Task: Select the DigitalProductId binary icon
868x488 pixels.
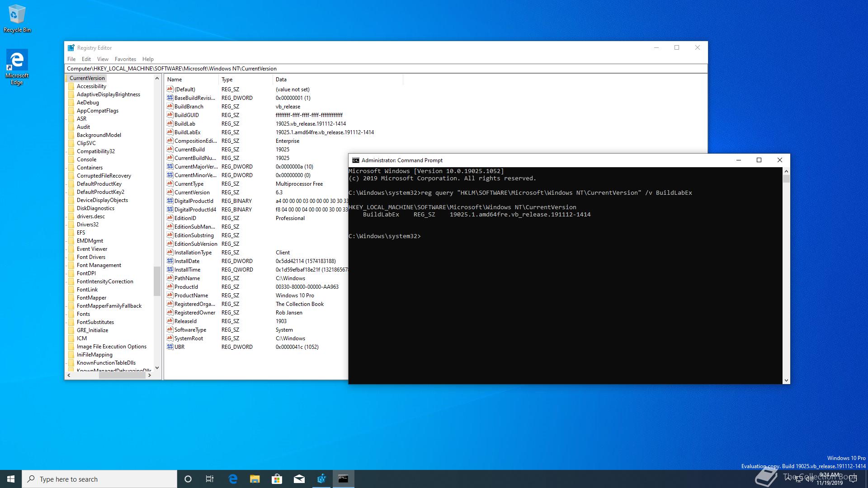Action: point(170,201)
